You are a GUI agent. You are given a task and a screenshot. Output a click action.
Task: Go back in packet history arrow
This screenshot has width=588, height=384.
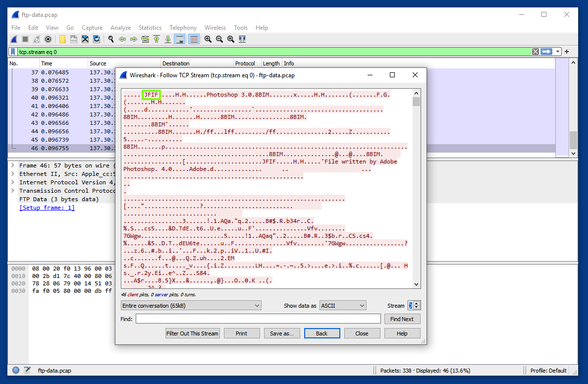122,39
